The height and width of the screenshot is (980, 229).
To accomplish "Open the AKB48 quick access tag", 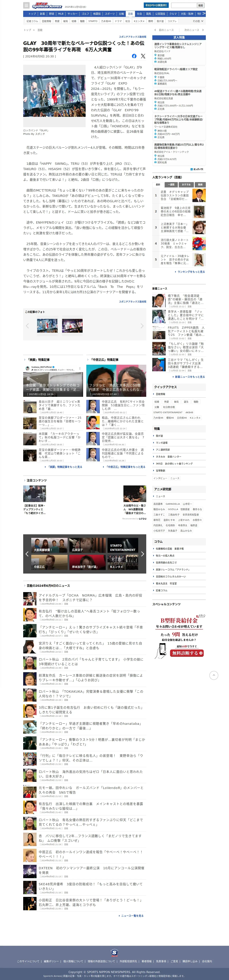I will pos(189,412).
